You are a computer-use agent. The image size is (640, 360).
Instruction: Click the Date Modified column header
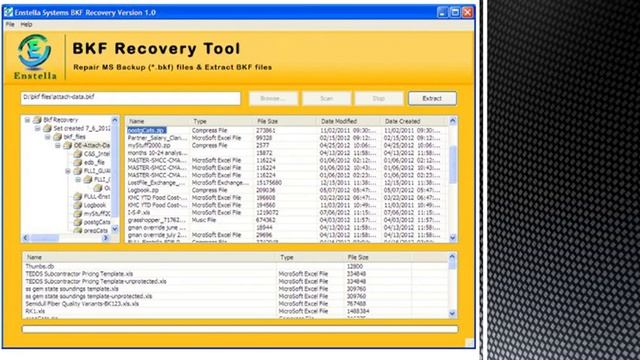pos(350,121)
